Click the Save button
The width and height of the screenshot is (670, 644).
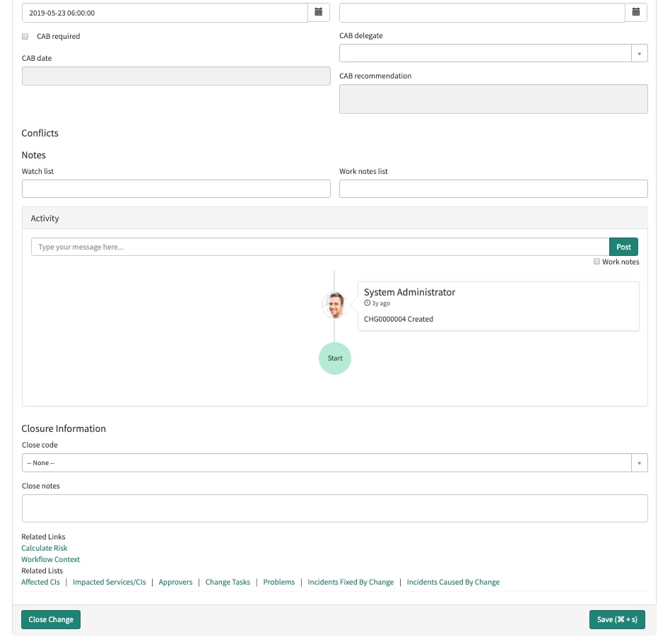pos(617,620)
